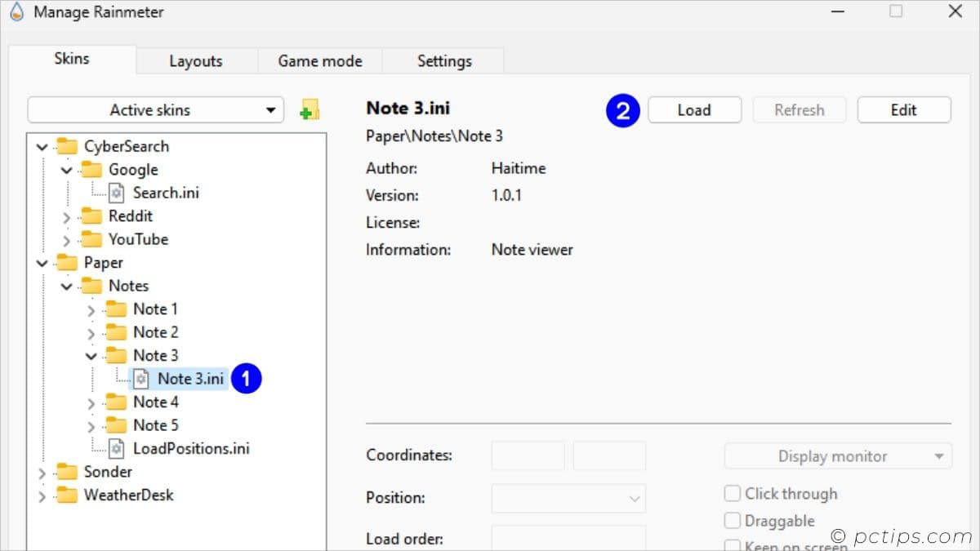The width and height of the screenshot is (980, 551).
Task: Click the Reddit folder icon
Action: [x=91, y=216]
